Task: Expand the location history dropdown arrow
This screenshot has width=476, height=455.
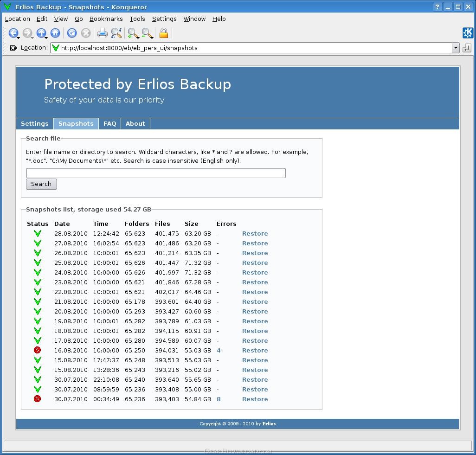Action: point(456,48)
